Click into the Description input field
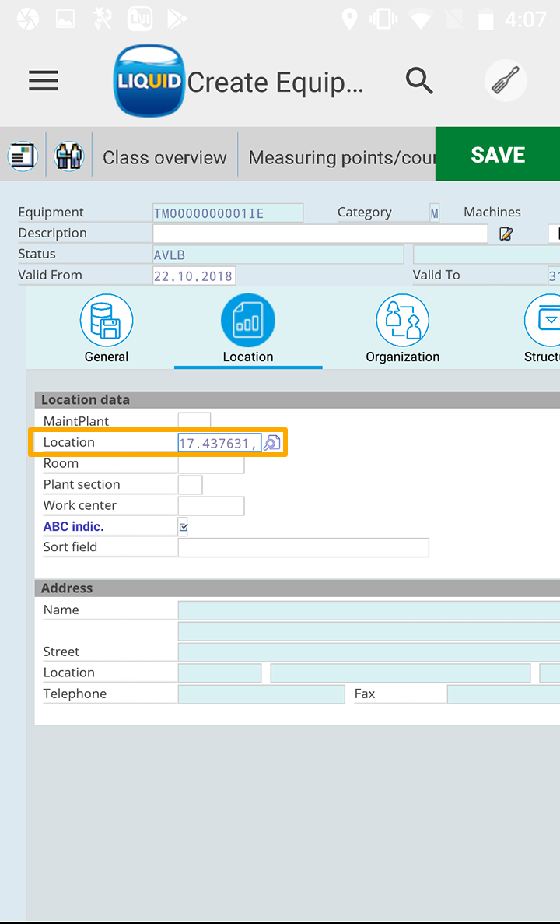 (x=320, y=234)
